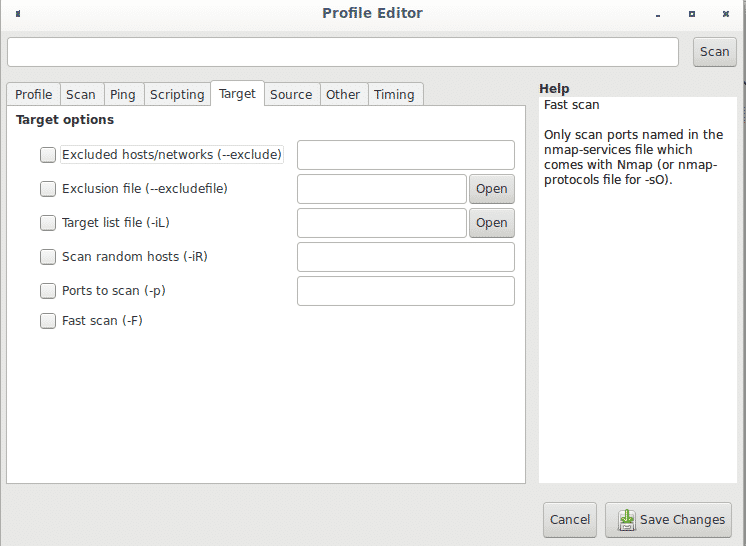
Task: Click the Scan button
Action: pyautogui.click(x=715, y=52)
